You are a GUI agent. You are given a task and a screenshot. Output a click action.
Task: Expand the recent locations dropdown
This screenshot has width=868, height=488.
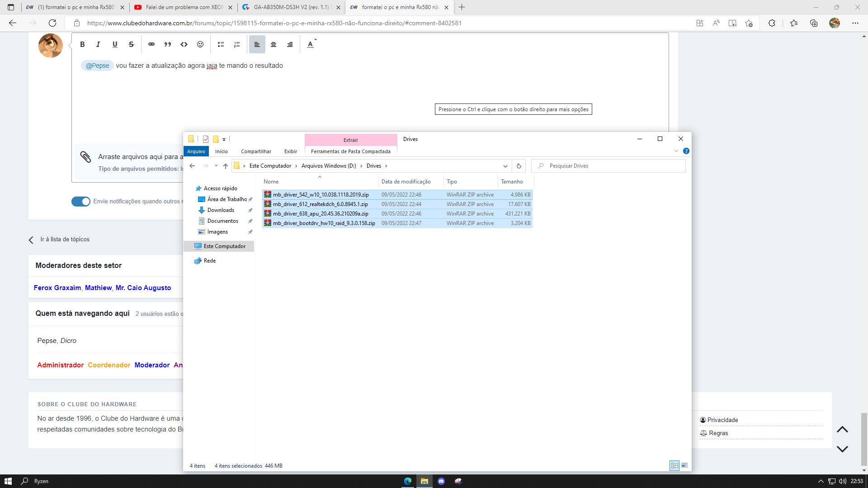click(216, 166)
